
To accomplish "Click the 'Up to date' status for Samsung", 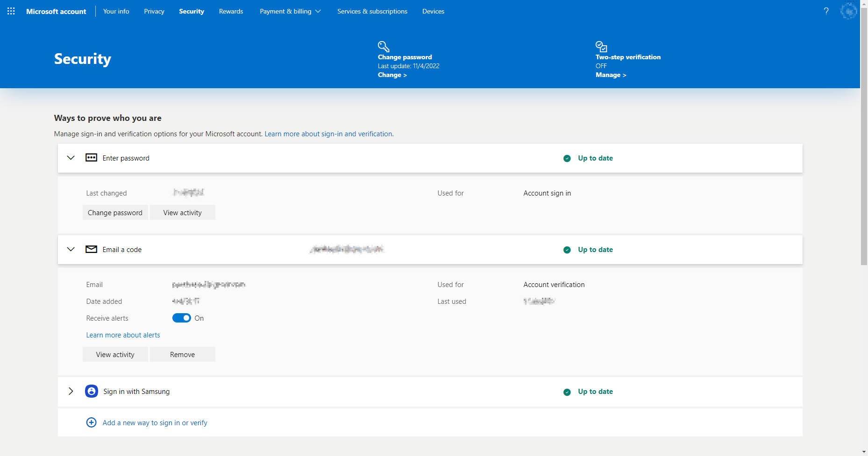I will coord(595,391).
